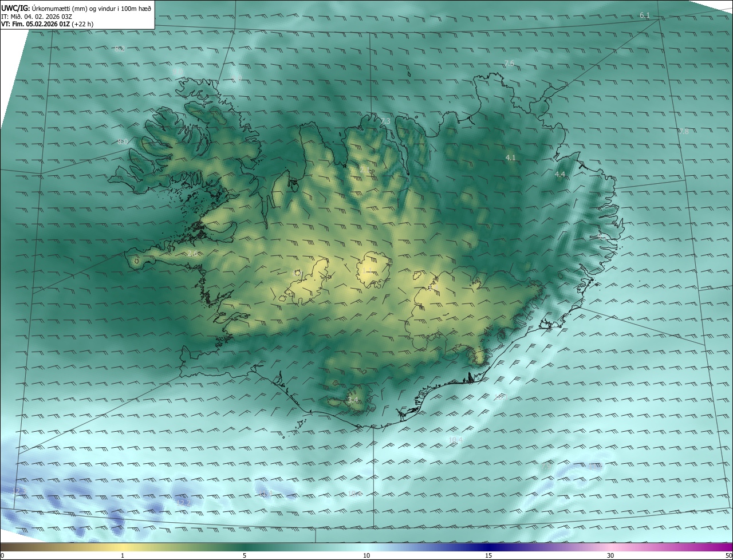Screen dimensions: 733x560
Task: Click the map value "7.8"
Action: (684, 132)
